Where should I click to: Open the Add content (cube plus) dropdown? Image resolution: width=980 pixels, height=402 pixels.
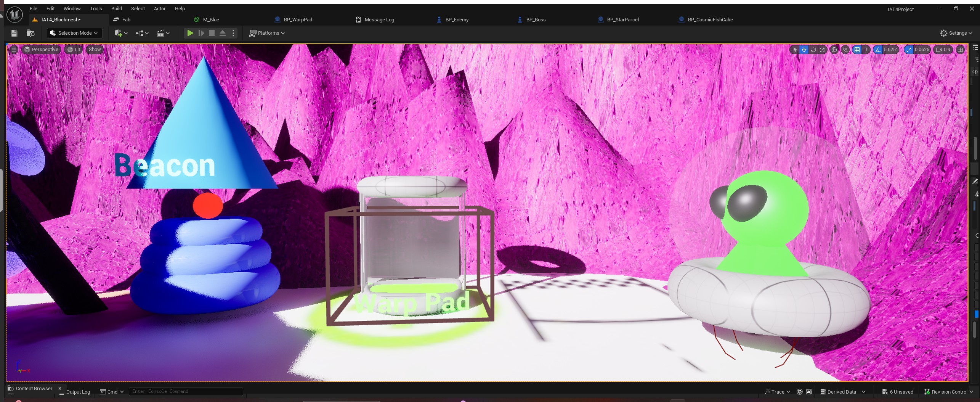pyautogui.click(x=121, y=33)
